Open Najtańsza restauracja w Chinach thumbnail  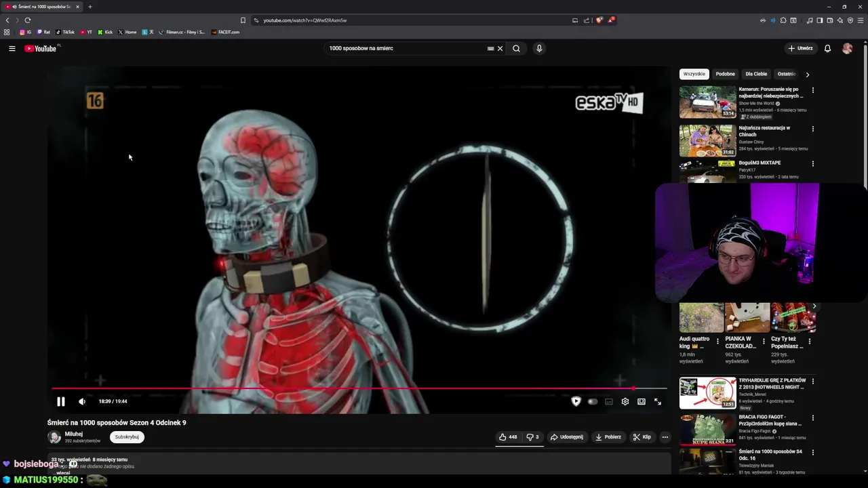click(x=707, y=140)
